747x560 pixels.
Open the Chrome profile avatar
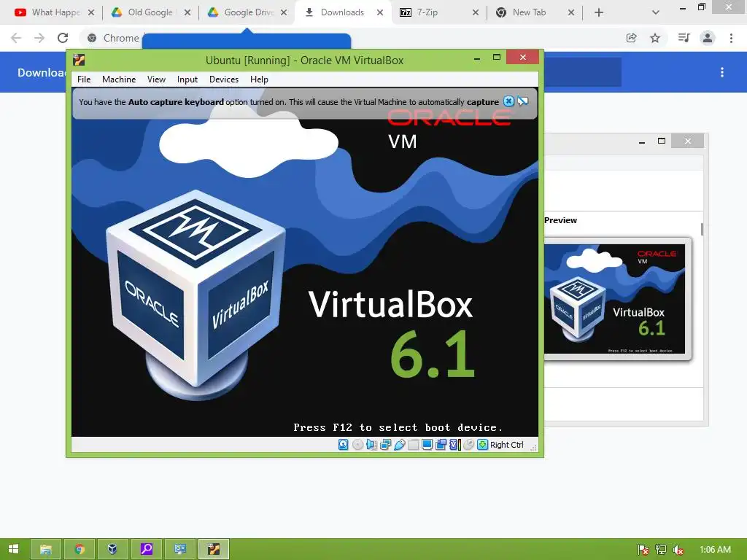[708, 38]
